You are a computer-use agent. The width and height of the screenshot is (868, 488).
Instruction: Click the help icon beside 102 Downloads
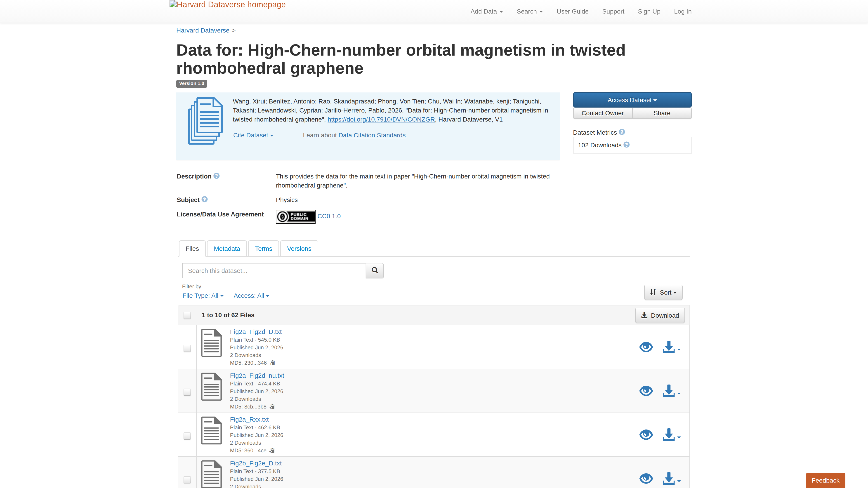(626, 145)
